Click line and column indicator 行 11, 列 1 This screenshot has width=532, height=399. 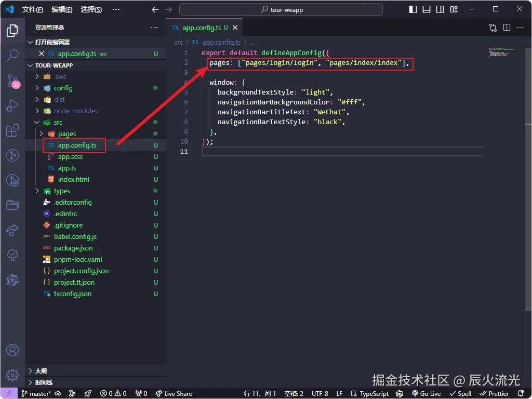260,394
